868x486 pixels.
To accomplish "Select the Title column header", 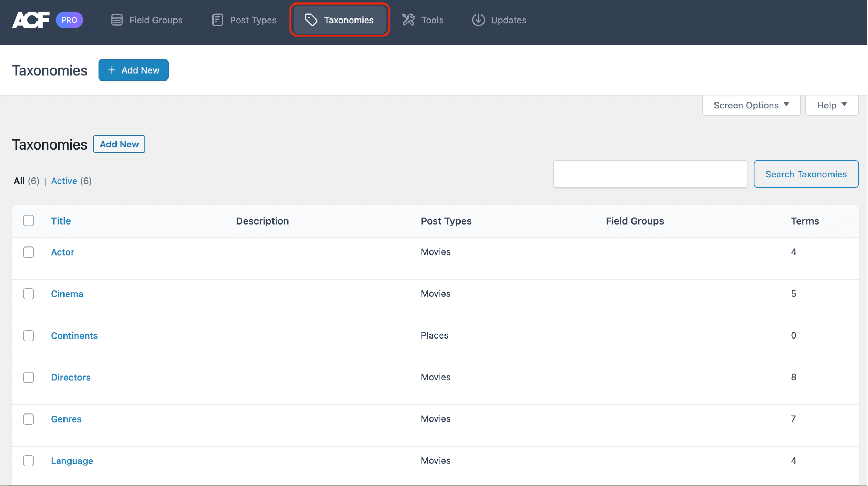I will tap(61, 220).
